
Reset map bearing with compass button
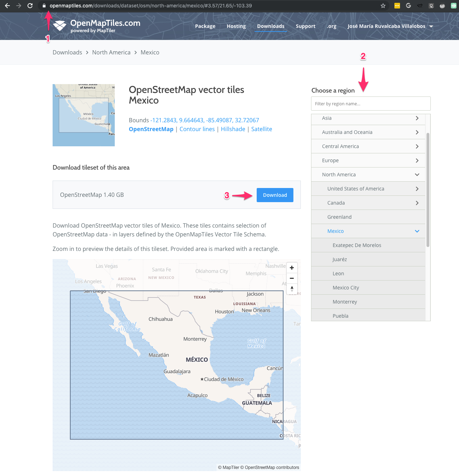click(x=292, y=289)
